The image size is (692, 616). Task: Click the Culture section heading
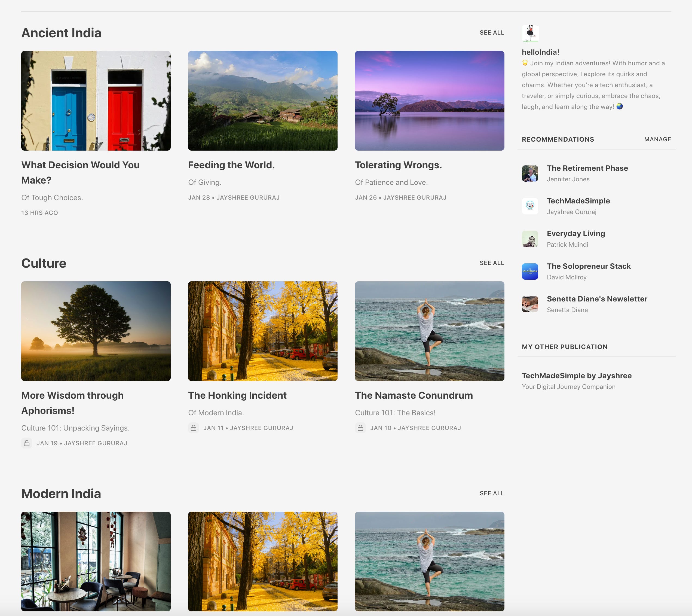pos(44,263)
